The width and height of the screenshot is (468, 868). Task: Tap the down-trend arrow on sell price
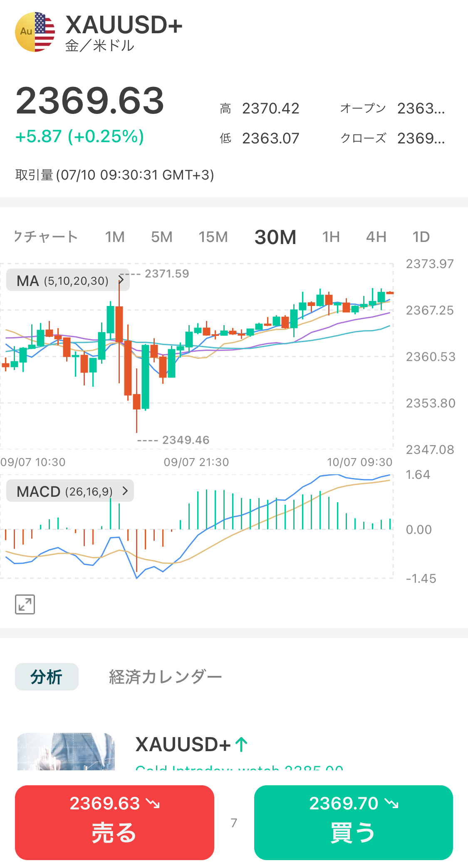153,804
